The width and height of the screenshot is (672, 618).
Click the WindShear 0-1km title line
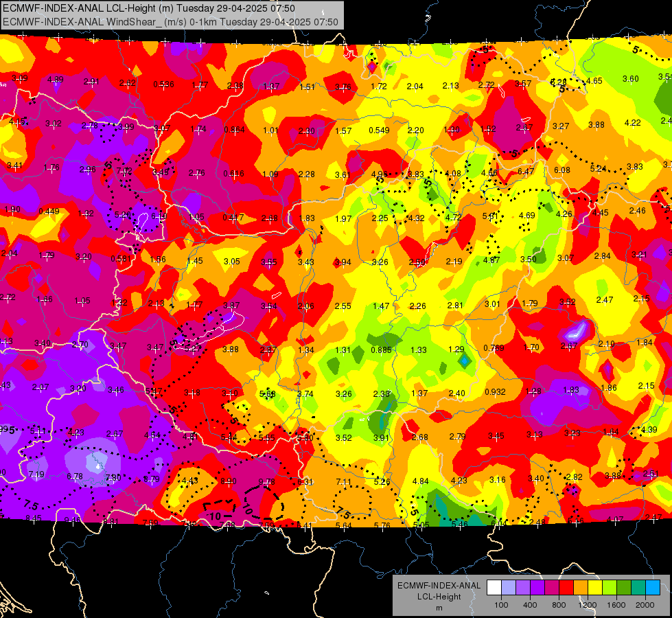170,22
